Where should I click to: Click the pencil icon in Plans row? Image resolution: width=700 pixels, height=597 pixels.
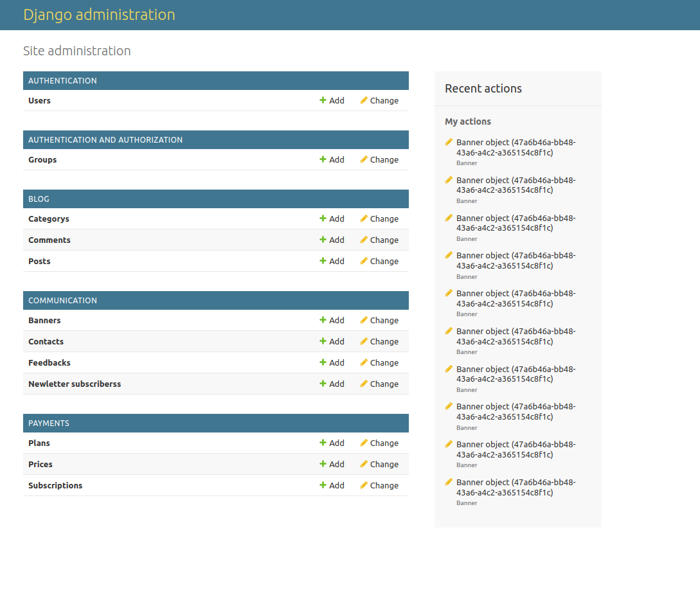pyautogui.click(x=364, y=443)
